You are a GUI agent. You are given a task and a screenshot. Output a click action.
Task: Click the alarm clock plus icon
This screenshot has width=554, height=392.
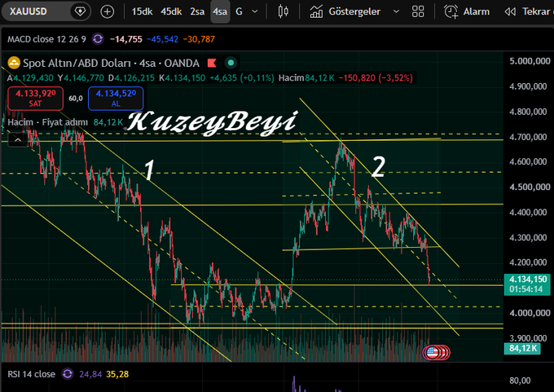click(451, 11)
